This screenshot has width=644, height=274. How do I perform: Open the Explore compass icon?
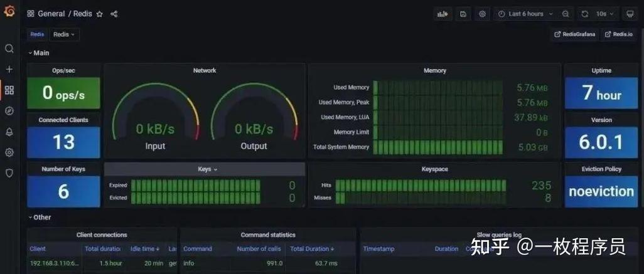point(9,111)
